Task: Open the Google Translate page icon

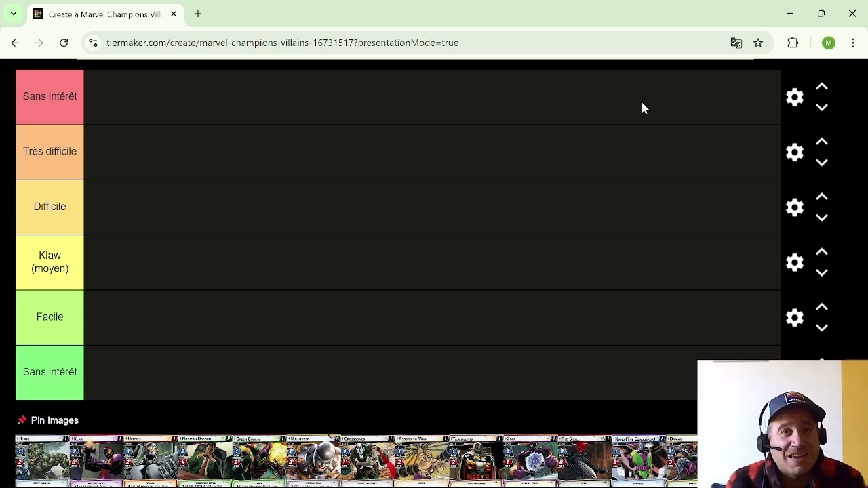Action: tap(736, 43)
